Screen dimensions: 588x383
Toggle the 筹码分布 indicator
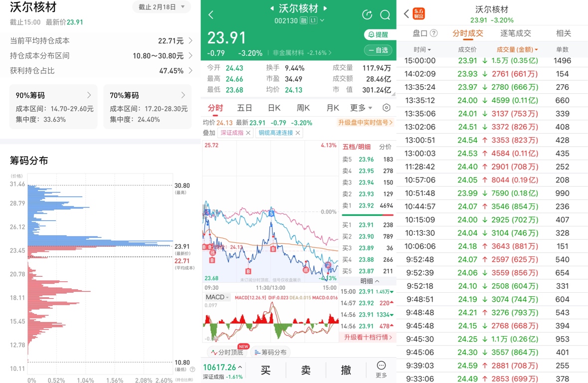(270, 352)
